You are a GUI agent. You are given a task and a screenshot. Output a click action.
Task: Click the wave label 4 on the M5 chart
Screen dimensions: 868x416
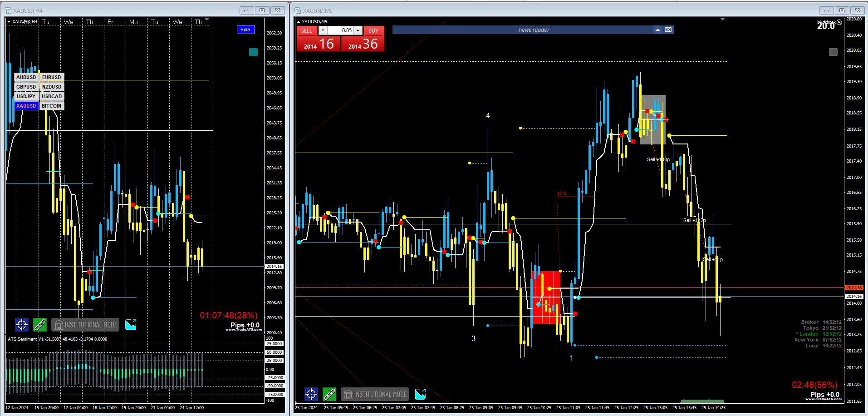pyautogui.click(x=488, y=116)
